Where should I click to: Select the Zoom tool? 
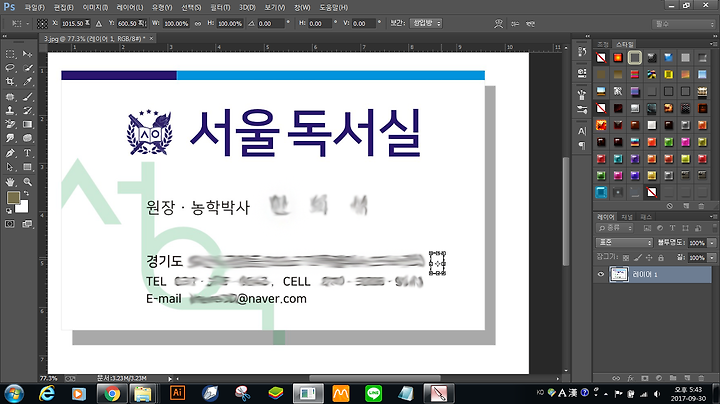pos(28,182)
